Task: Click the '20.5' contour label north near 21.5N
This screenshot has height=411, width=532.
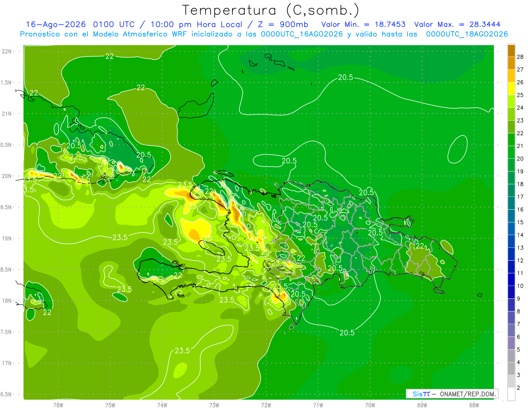Action: tap(345, 77)
